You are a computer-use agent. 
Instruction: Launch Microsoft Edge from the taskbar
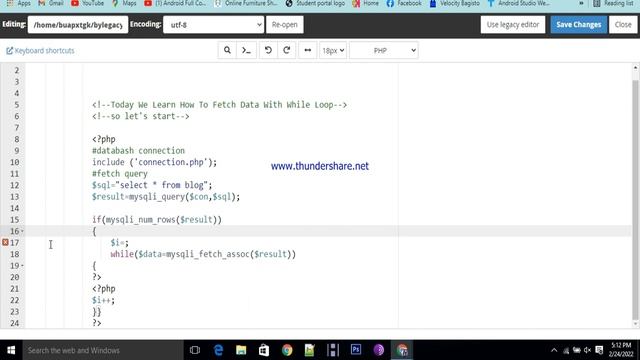tap(218, 350)
